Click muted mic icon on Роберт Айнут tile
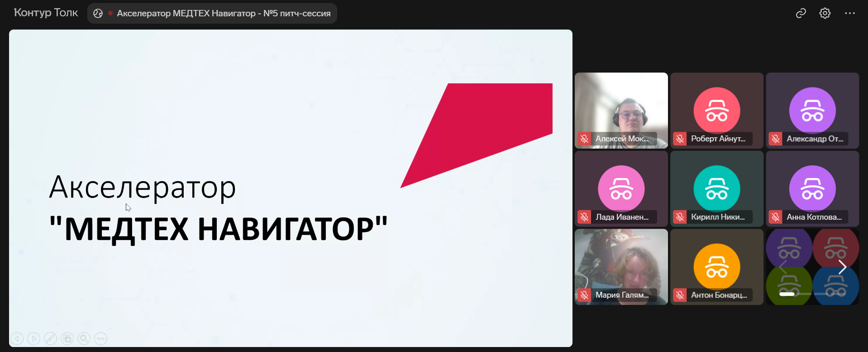868x352 pixels. pos(680,139)
